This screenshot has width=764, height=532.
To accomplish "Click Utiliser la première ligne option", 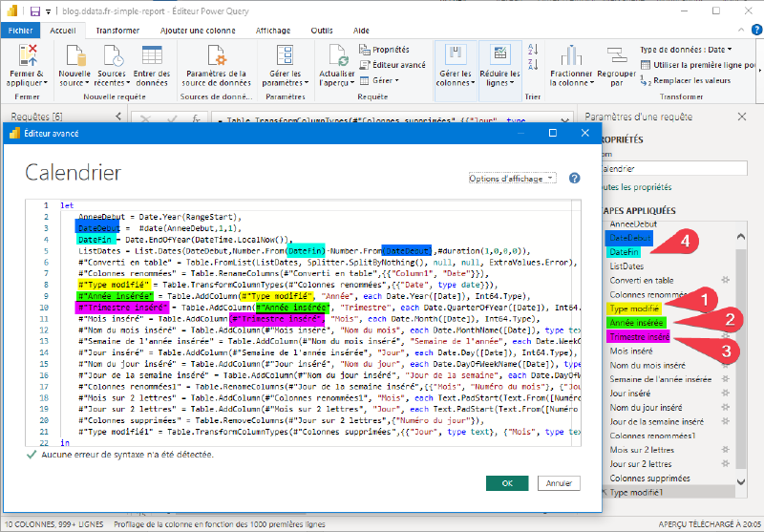I will 698,65.
